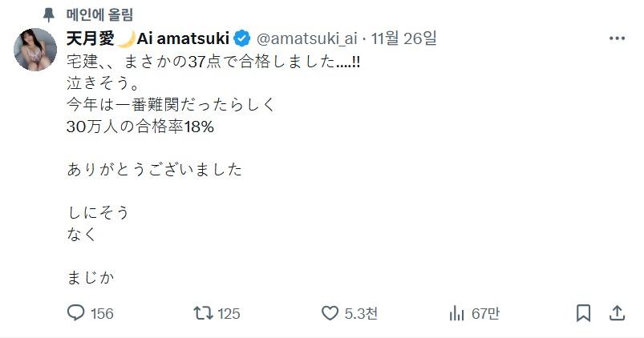Click the 메인에 올림 pinned label

pyautogui.click(x=100, y=14)
